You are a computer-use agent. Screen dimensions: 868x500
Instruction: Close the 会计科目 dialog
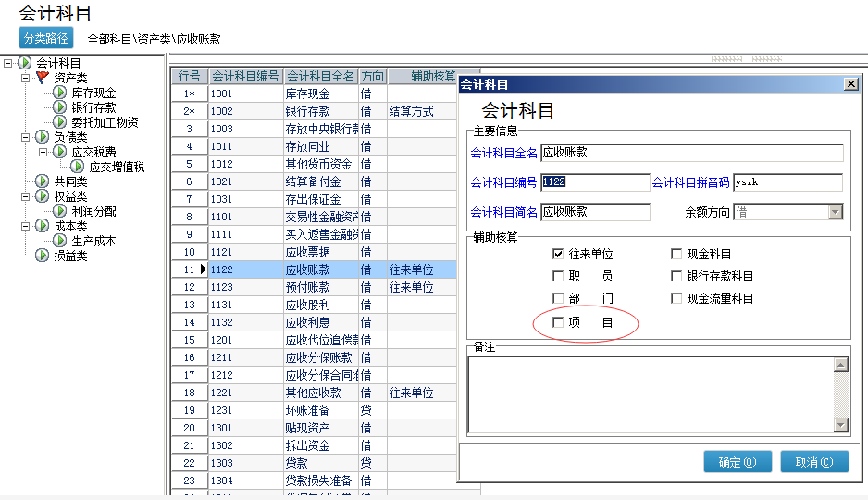coord(850,83)
